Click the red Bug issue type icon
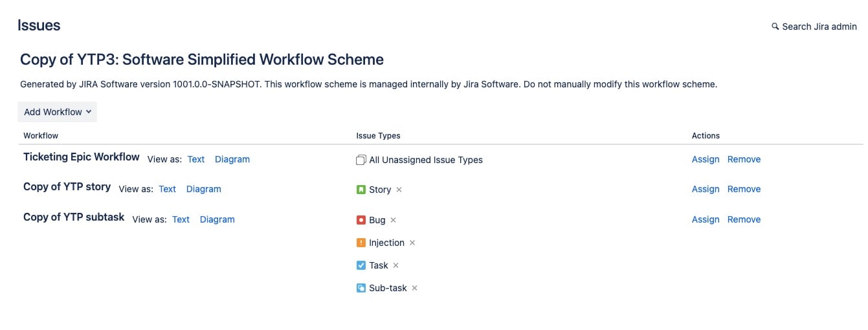868x330 pixels. point(361,220)
